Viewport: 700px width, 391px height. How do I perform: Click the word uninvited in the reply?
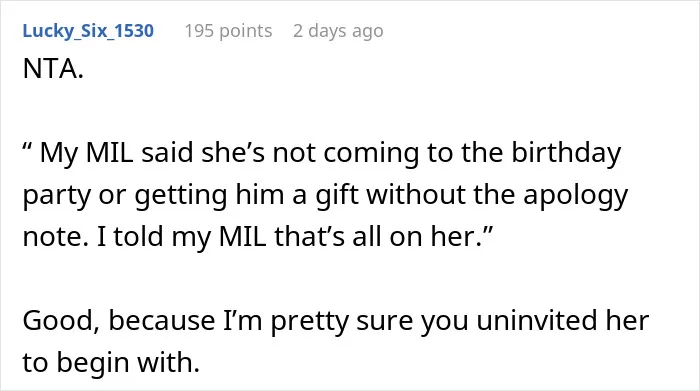(x=536, y=320)
